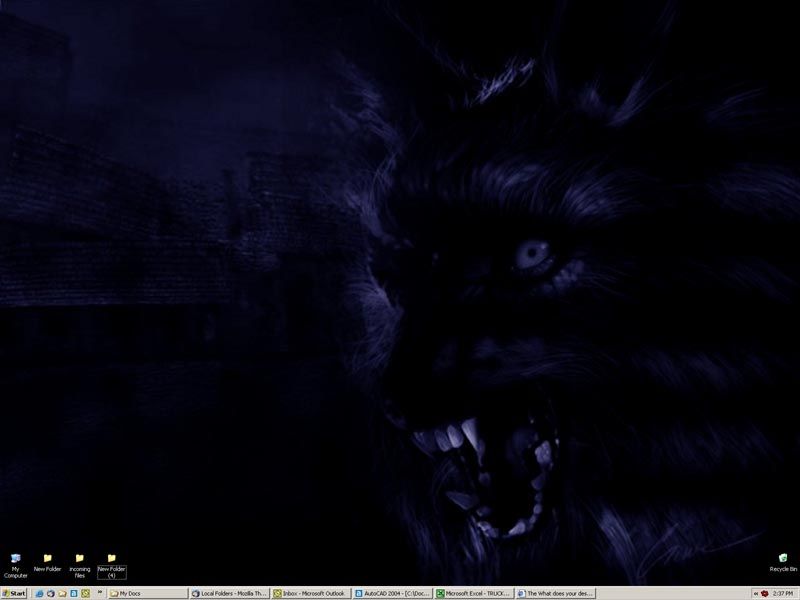Select the first New Folder desktop icon
Image resolution: width=800 pixels, height=600 pixels.
(x=47, y=563)
